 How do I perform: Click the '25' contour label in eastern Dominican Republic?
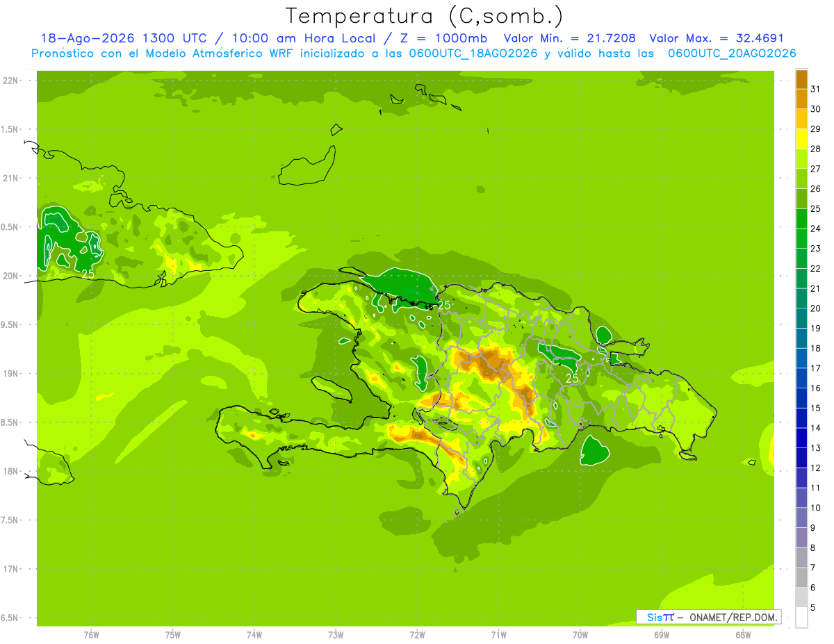pos(572,379)
